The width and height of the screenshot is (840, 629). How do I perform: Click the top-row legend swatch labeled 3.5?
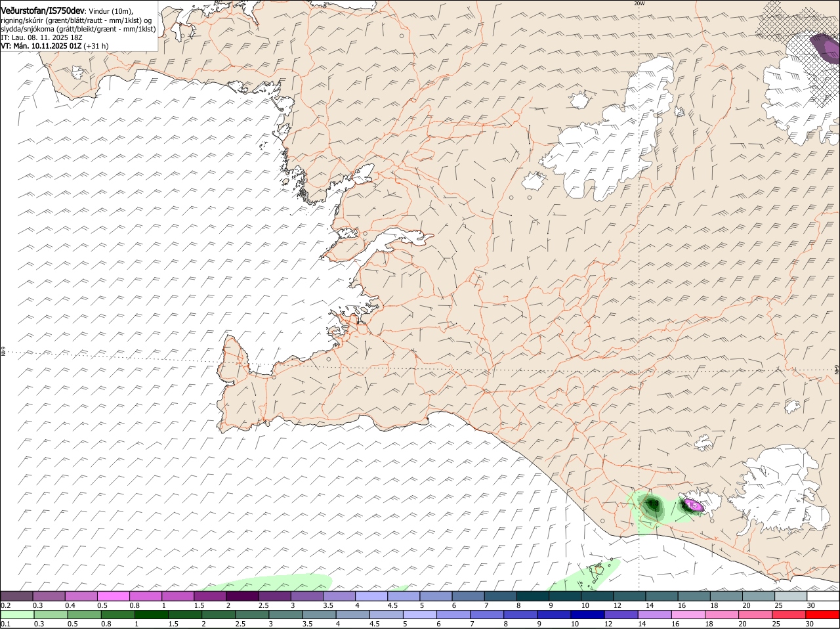(339, 596)
